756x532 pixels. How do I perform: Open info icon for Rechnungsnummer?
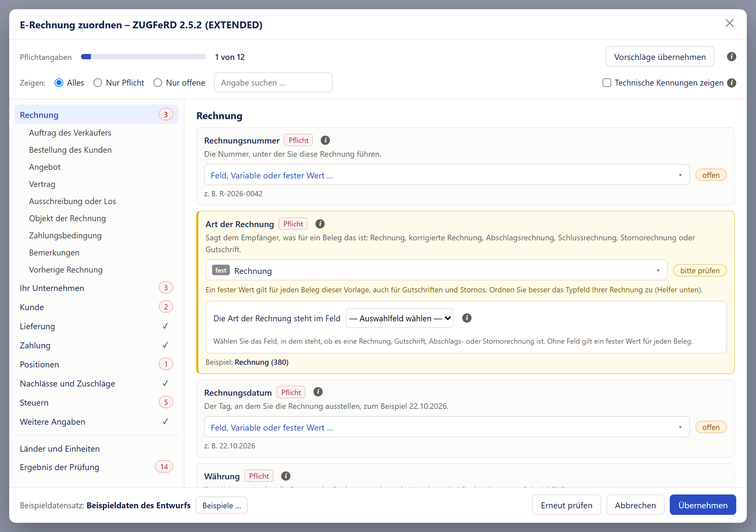[325, 140]
